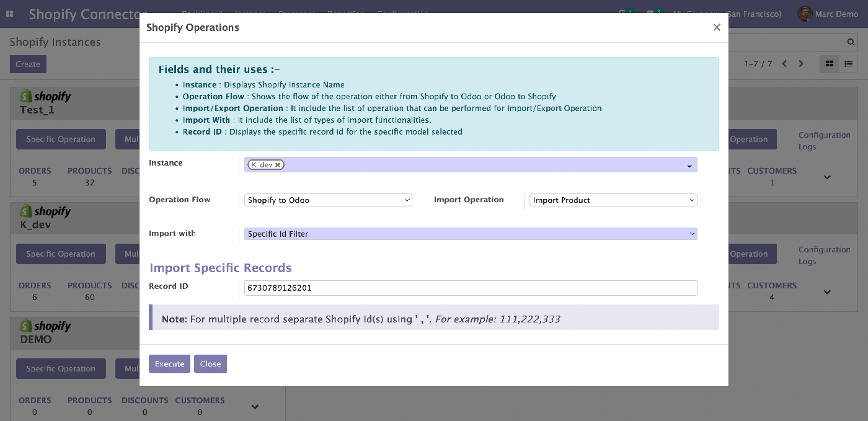Click the Shopify logo on K_dev card
The image size is (868, 421).
(x=45, y=211)
